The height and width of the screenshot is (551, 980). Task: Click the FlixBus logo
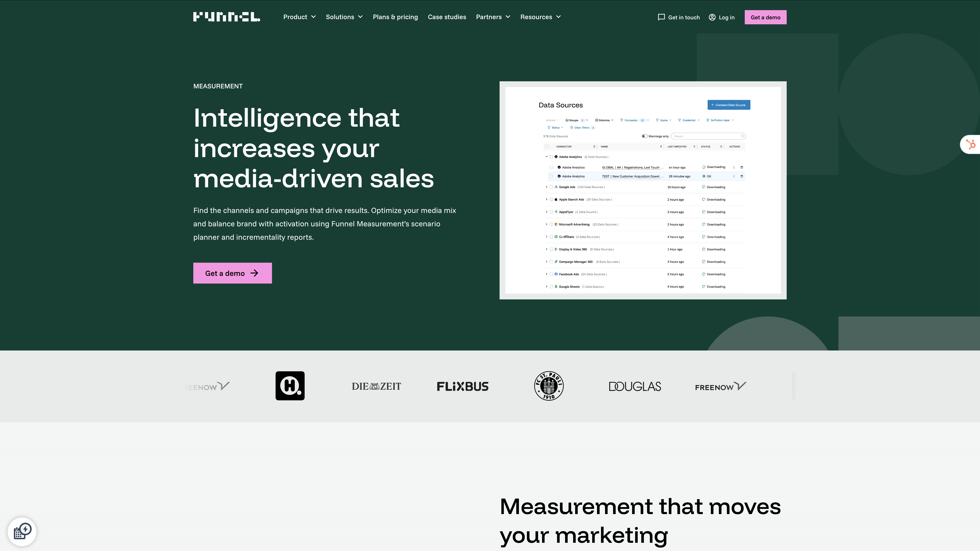pyautogui.click(x=463, y=386)
